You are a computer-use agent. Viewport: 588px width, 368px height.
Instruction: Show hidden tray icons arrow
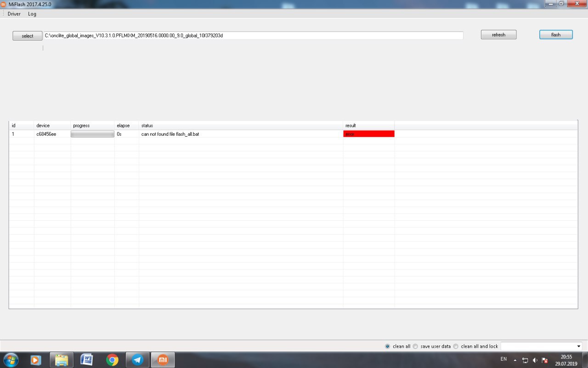(x=515, y=360)
